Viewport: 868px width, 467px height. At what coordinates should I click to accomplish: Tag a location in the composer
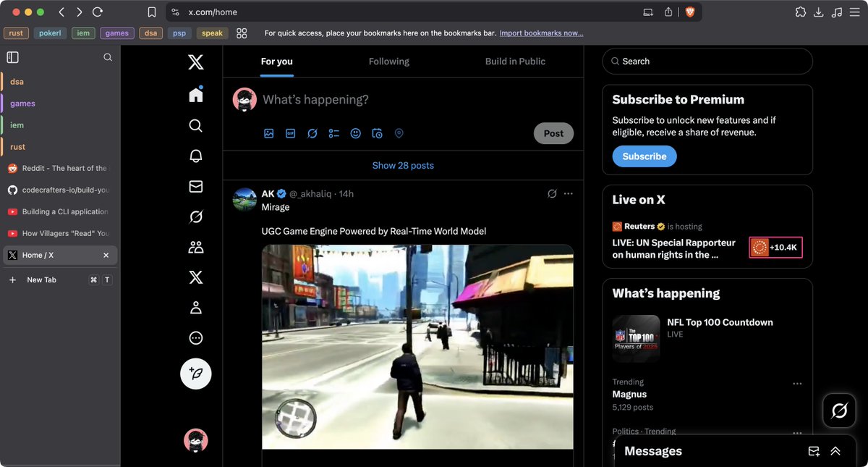pos(399,133)
